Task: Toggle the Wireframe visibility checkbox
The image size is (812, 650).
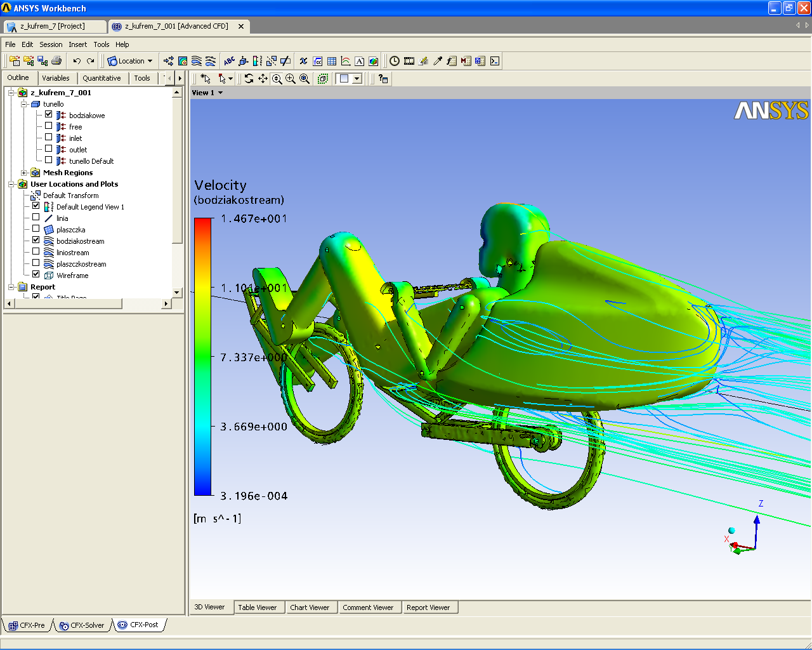Action: point(36,275)
